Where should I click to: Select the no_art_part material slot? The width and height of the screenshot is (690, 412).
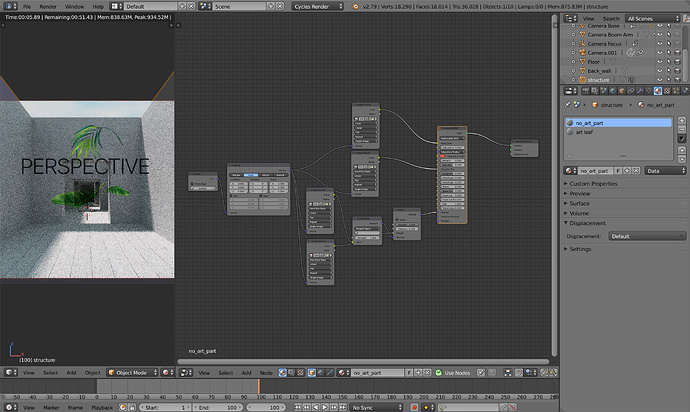(618, 123)
